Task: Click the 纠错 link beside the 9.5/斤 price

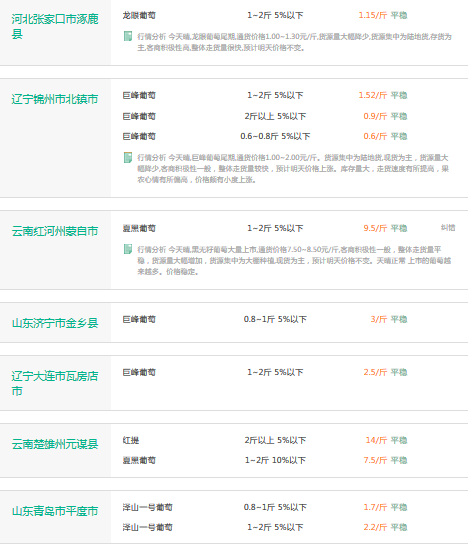Action: tap(448, 228)
